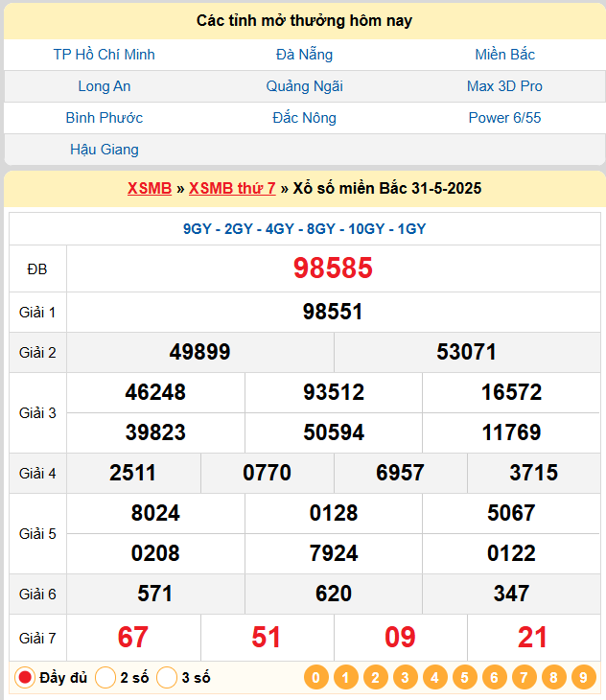Image resolution: width=606 pixels, height=700 pixels.
Task: Click the Giải 3 number 11769
Action: (x=511, y=432)
